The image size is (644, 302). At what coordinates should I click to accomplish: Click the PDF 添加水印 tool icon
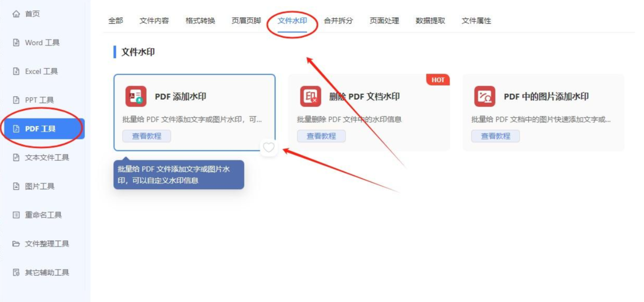pos(136,96)
